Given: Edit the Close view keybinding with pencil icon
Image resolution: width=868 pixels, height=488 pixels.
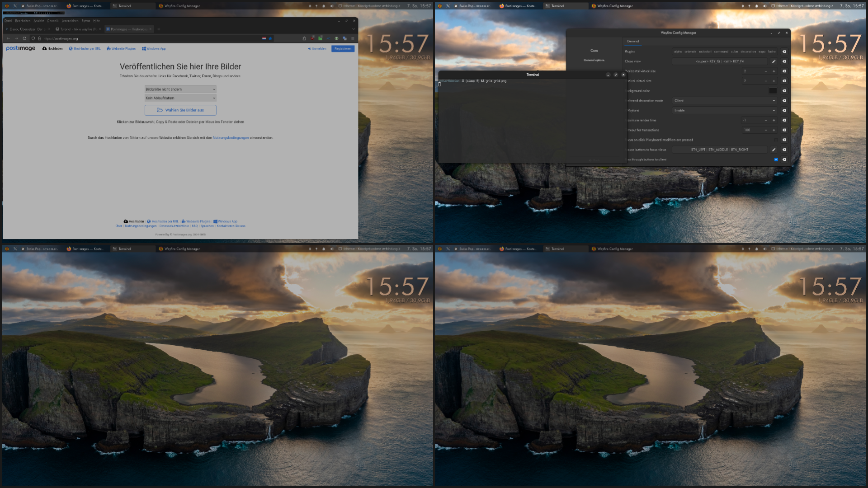Looking at the screenshot, I should pos(774,61).
